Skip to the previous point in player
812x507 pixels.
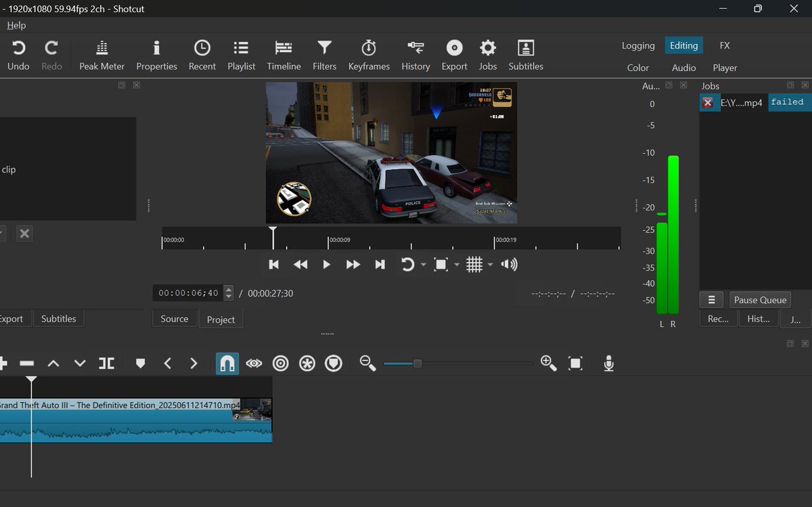pos(274,265)
